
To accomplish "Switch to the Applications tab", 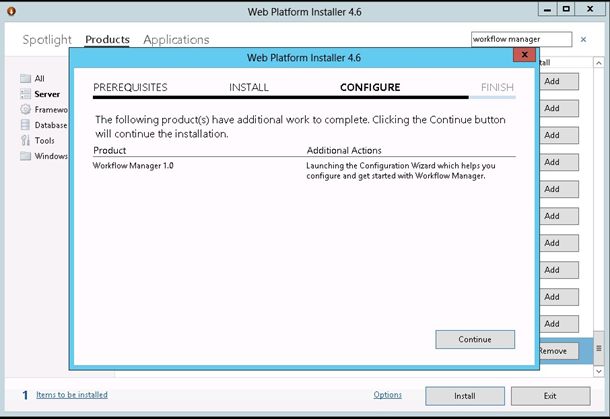I will click(176, 39).
